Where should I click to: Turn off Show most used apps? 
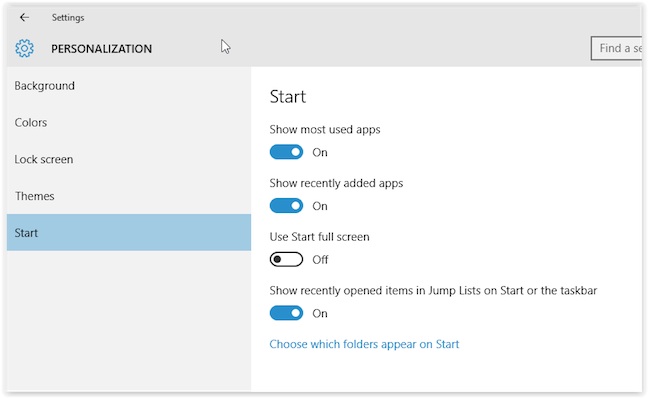point(286,152)
